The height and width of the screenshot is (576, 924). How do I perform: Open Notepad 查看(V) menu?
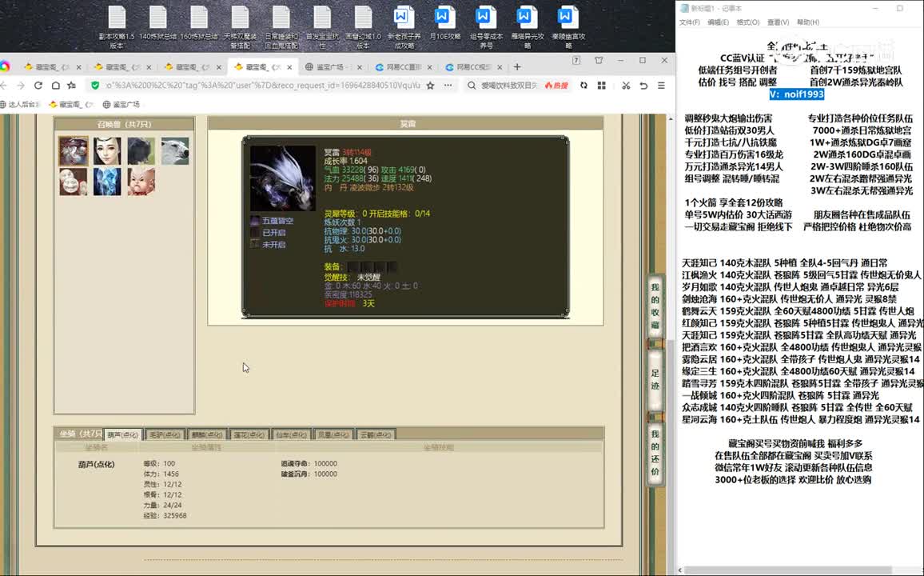pos(778,22)
